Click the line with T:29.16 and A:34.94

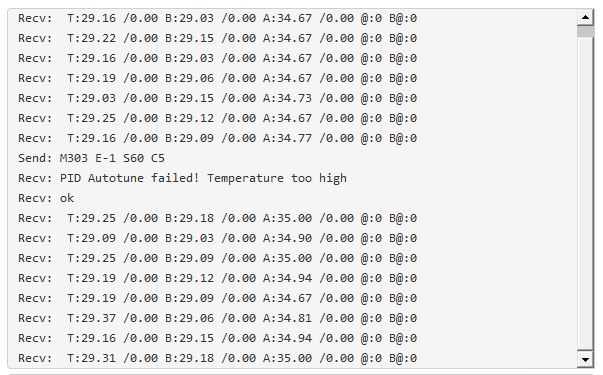[x=217, y=338]
